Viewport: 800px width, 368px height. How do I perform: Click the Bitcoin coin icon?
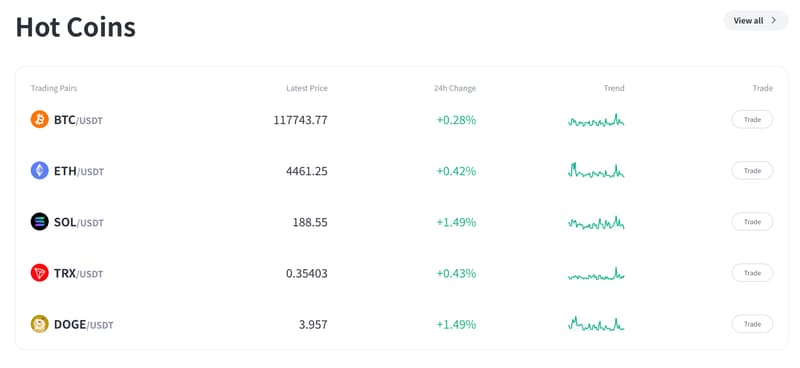point(40,119)
